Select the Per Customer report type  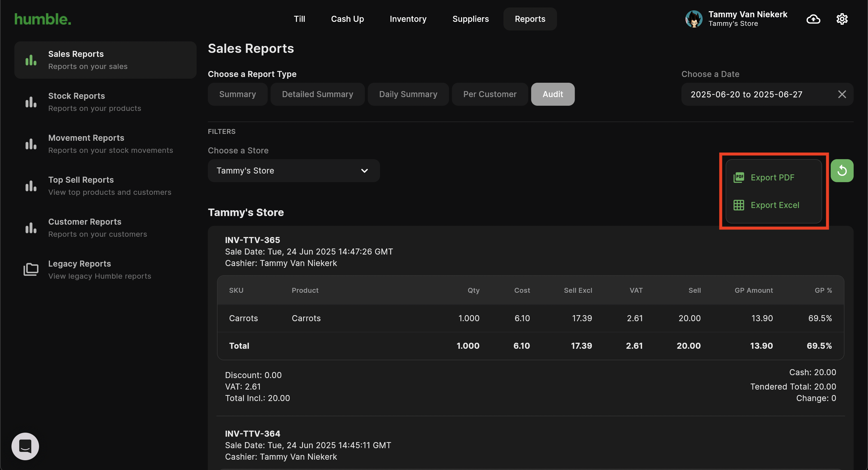[490, 95]
